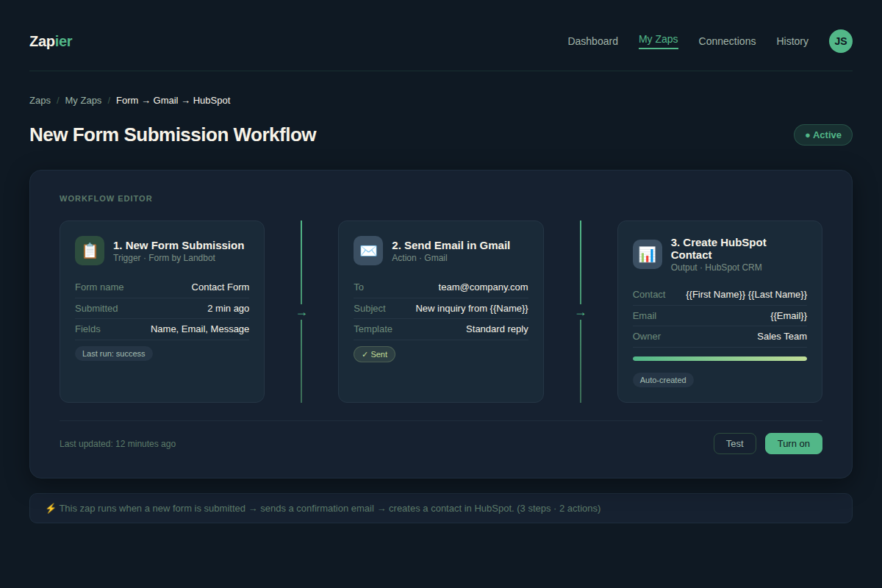Click the Active status badge
882x588 pixels.
tap(823, 135)
